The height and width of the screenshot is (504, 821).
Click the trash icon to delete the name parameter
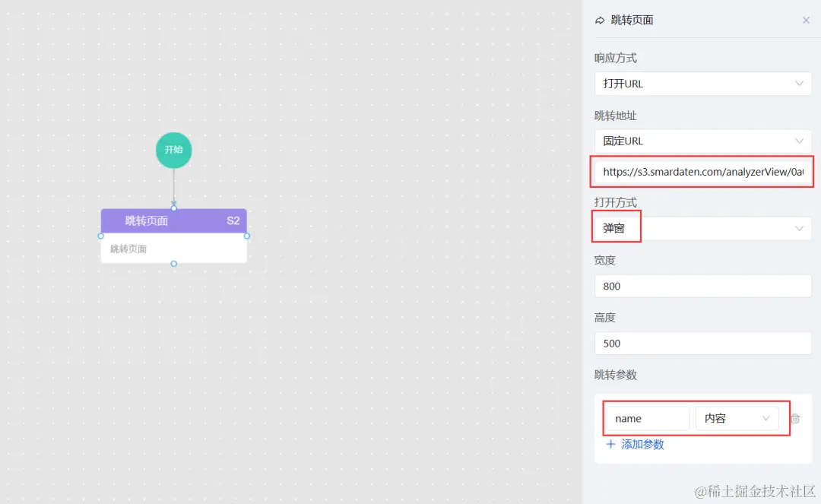(795, 418)
